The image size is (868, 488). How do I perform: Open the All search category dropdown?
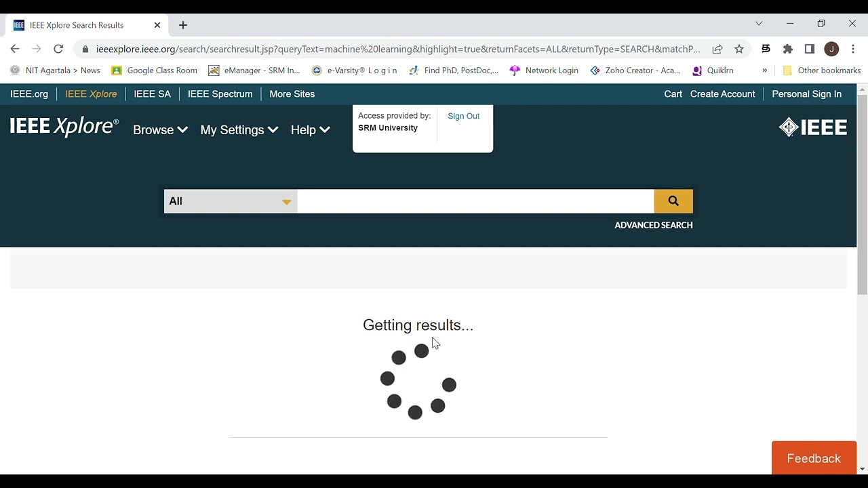tap(231, 201)
